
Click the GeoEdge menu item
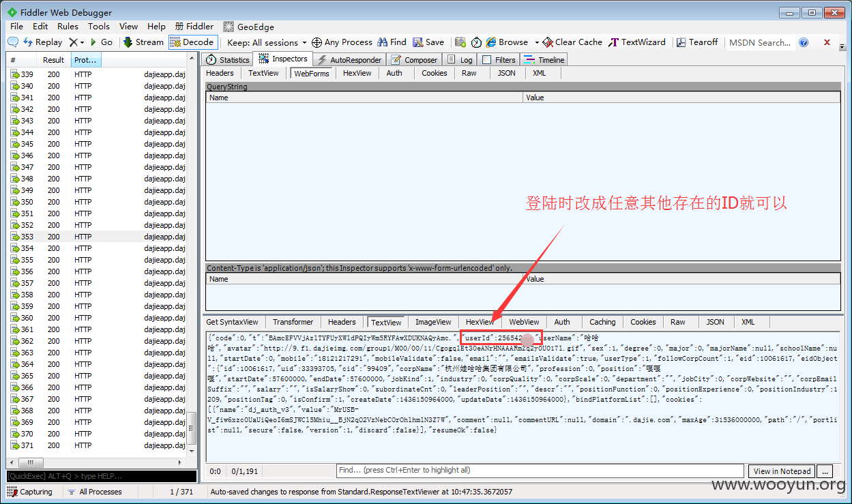click(x=249, y=27)
